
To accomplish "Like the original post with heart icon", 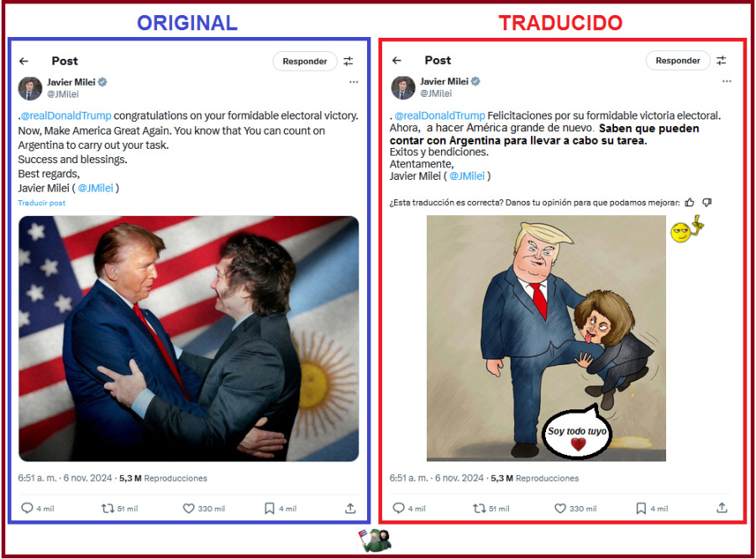I will 188,509.
